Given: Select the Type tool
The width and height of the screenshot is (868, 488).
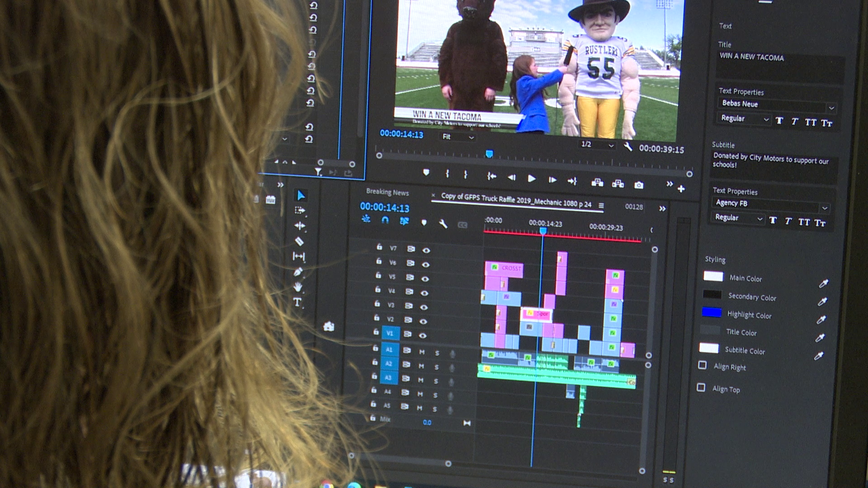Looking at the screenshot, I should pyautogui.click(x=297, y=302).
